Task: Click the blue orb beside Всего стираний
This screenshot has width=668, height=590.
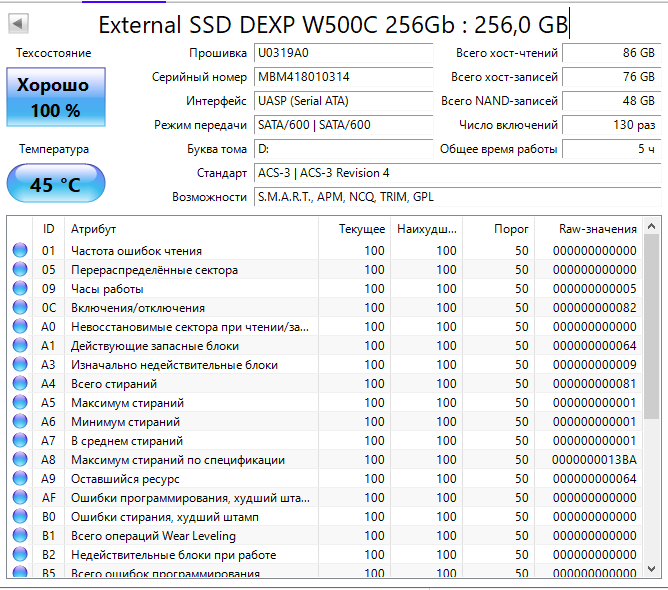Action: [20, 384]
